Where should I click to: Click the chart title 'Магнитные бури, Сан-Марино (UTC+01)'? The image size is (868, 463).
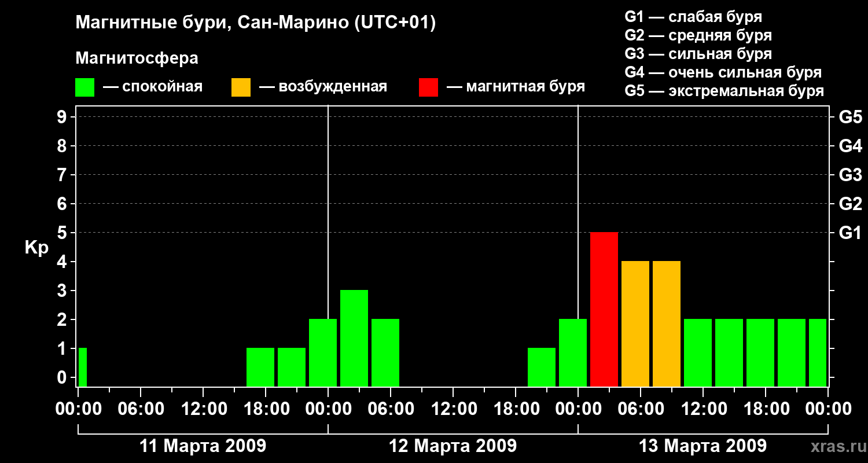(x=255, y=23)
